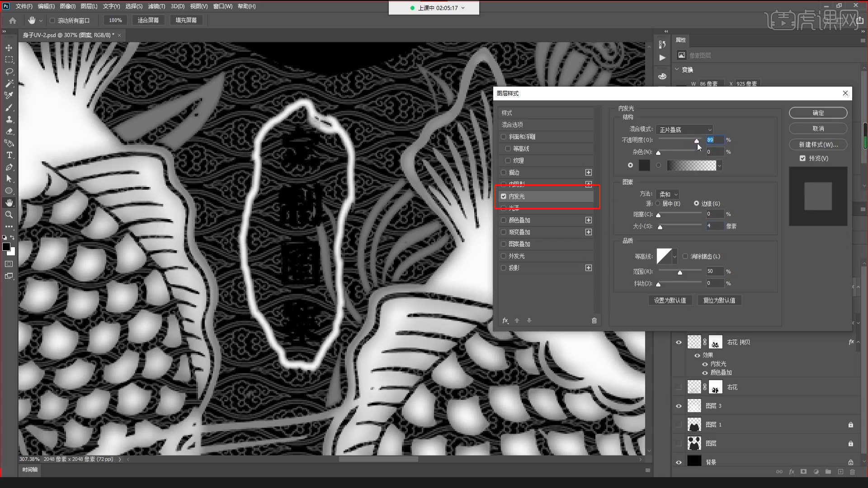Open the 图层(L) menu
The image size is (868, 488).
[x=89, y=6]
